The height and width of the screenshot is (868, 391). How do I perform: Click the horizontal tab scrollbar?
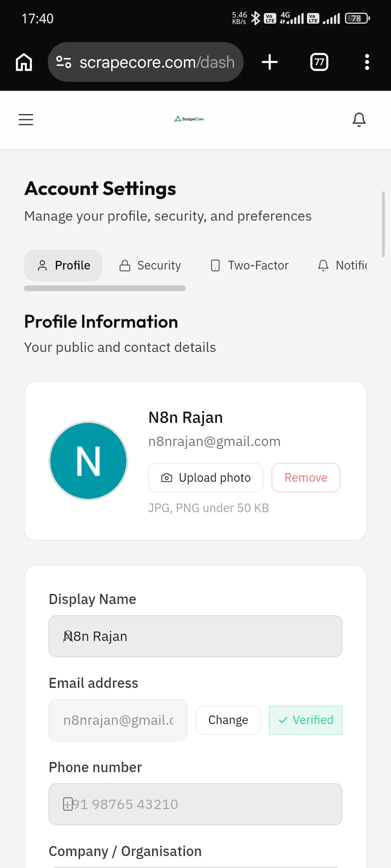point(105,289)
